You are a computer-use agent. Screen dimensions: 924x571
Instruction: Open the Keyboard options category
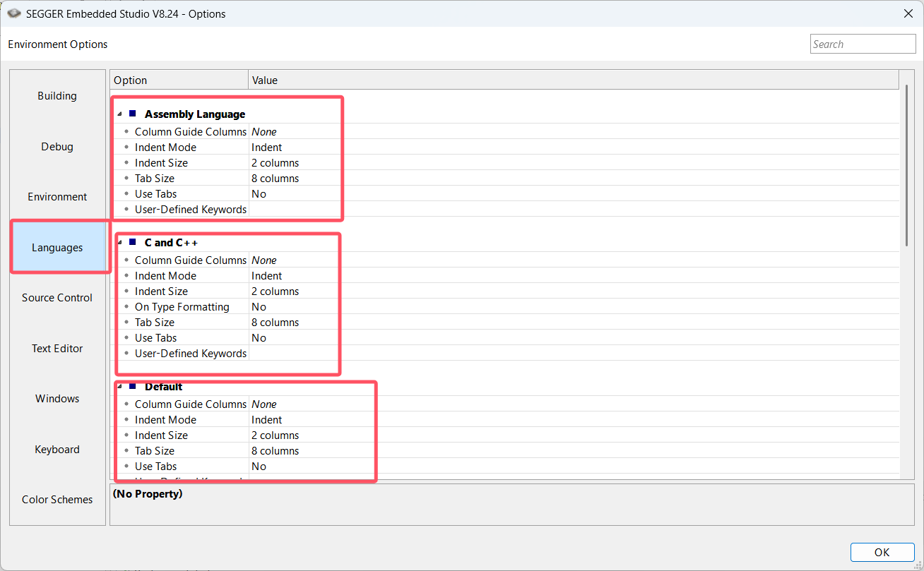click(x=57, y=450)
